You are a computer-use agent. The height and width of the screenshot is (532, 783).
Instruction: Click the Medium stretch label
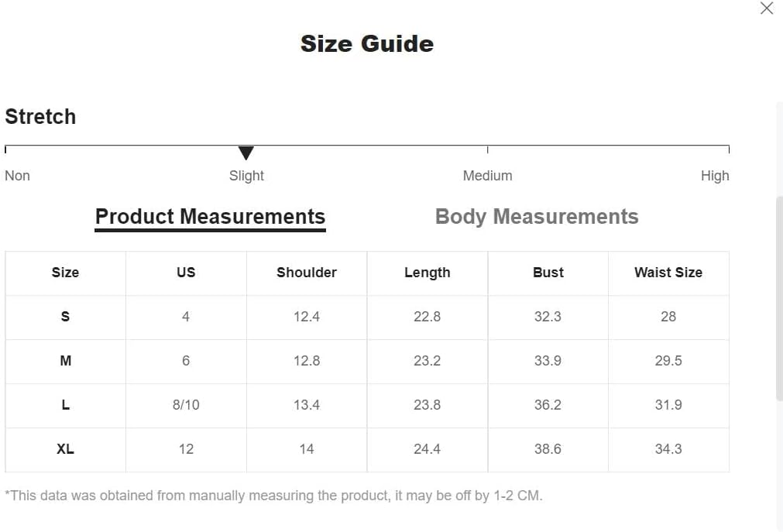[x=487, y=176]
